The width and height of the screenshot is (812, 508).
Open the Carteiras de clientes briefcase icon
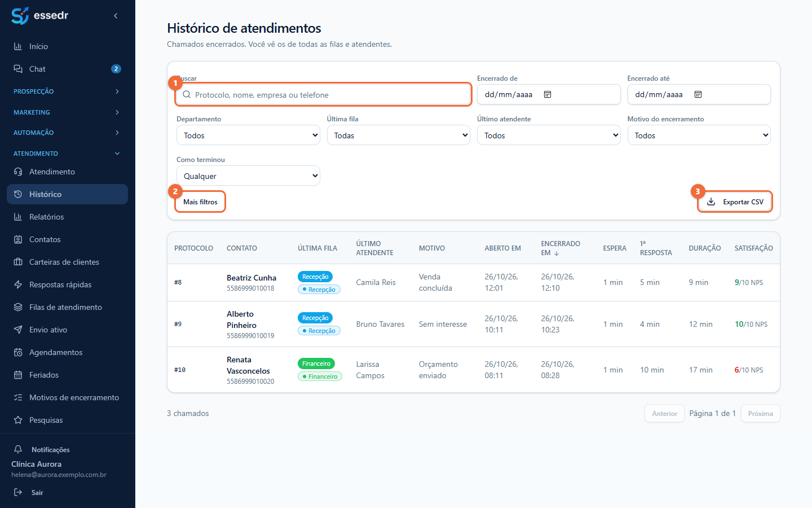(x=18, y=262)
